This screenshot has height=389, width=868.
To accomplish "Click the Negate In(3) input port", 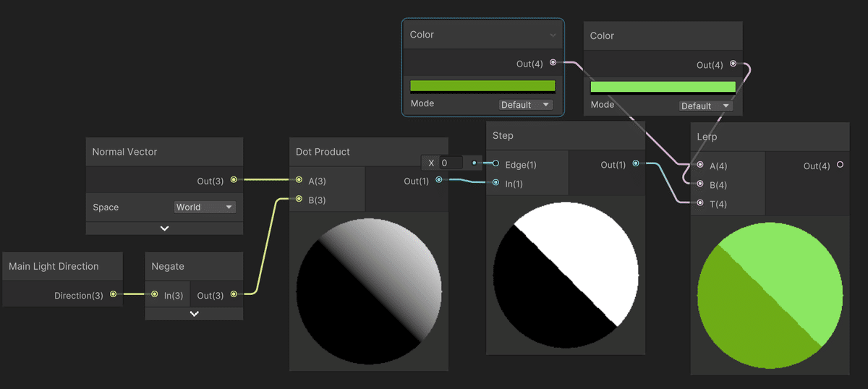I will 155,294.
